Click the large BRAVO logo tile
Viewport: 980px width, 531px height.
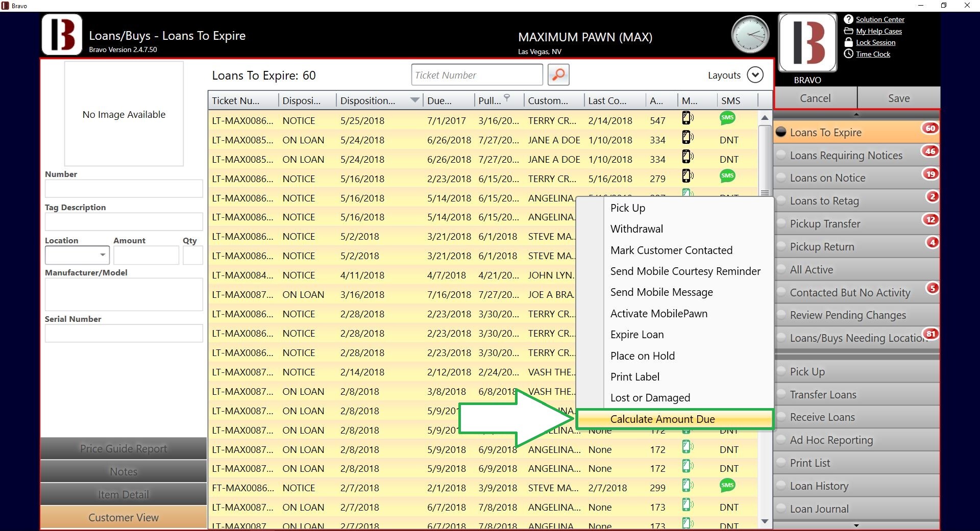point(807,43)
